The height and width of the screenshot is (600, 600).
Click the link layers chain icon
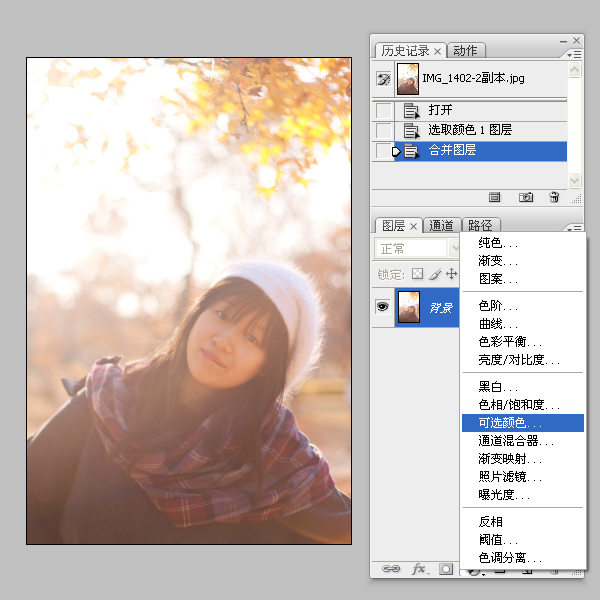coord(390,569)
